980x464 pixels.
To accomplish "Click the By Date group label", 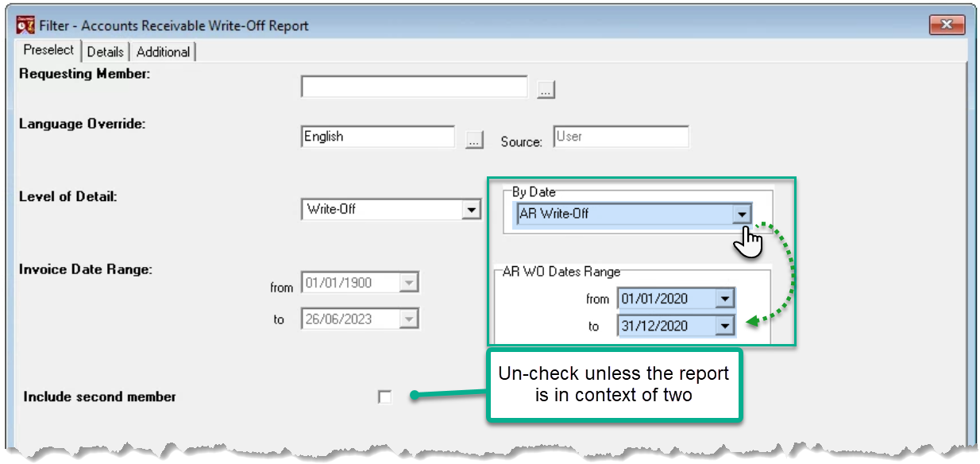I will [x=534, y=192].
